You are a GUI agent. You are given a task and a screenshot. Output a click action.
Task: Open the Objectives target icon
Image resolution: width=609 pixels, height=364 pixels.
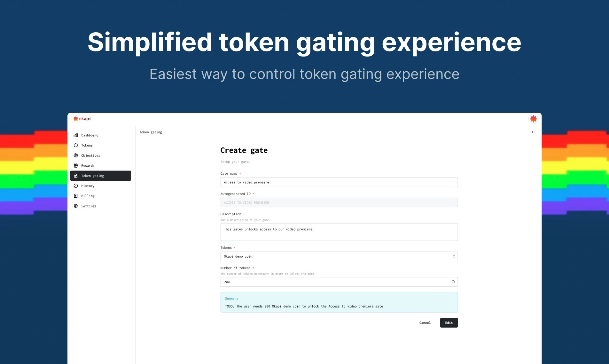coord(76,155)
